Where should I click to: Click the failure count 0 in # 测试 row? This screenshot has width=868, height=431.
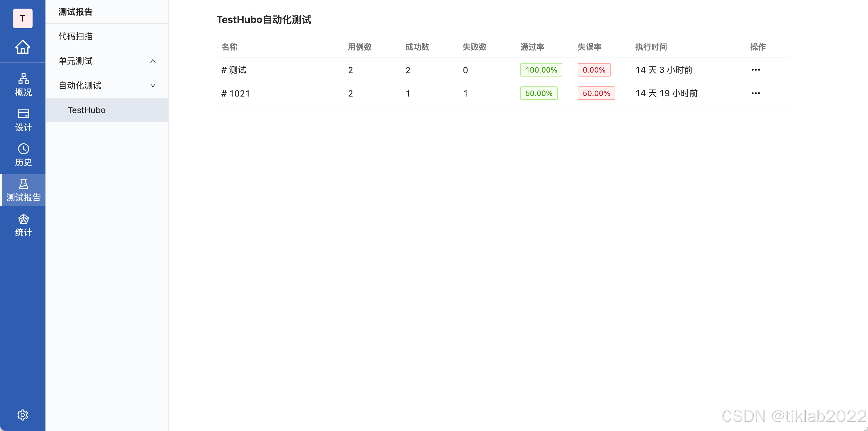click(x=465, y=70)
